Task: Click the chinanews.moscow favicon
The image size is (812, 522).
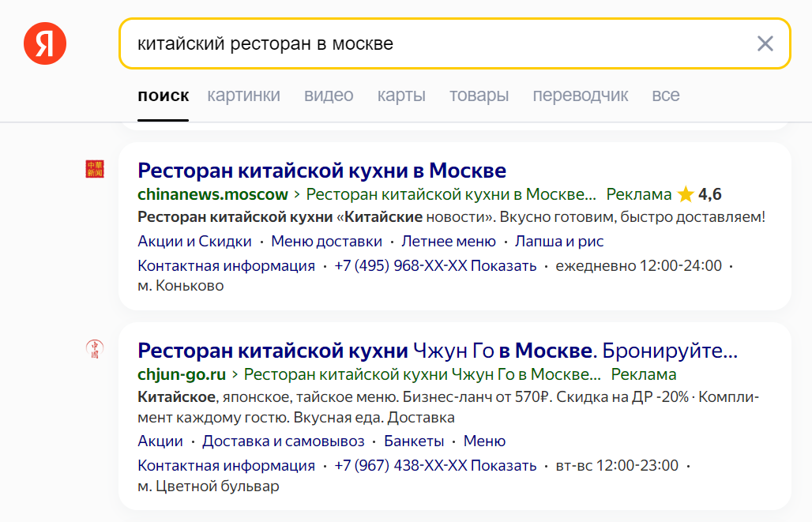Action: (95, 169)
